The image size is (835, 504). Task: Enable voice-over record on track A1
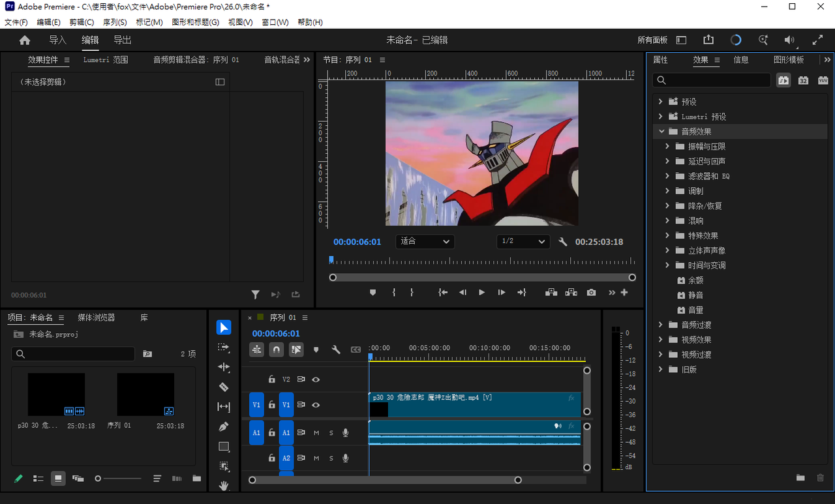point(346,433)
